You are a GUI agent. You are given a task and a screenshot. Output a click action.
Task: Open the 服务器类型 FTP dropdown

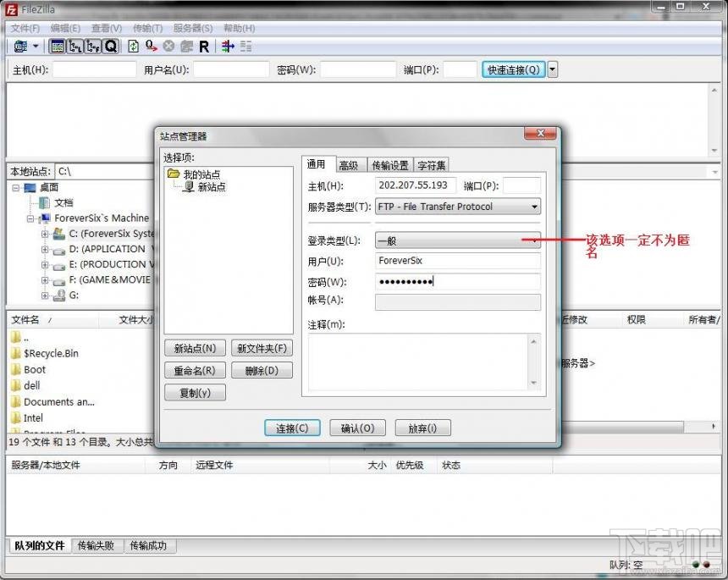(x=458, y=207)
